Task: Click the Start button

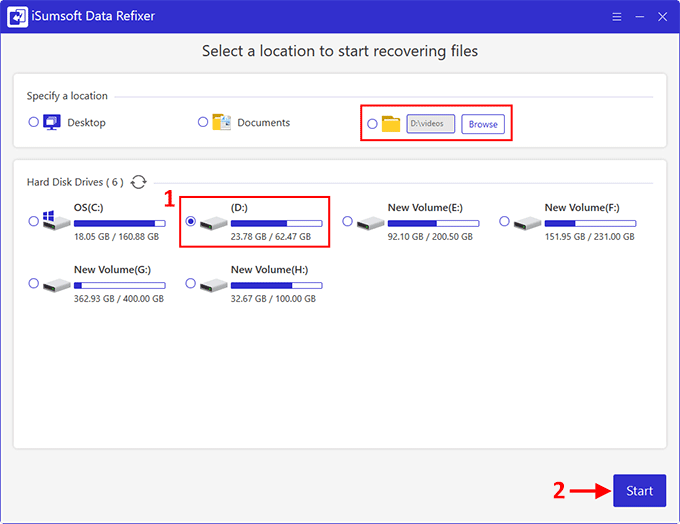Action: (x=640, y=491)
